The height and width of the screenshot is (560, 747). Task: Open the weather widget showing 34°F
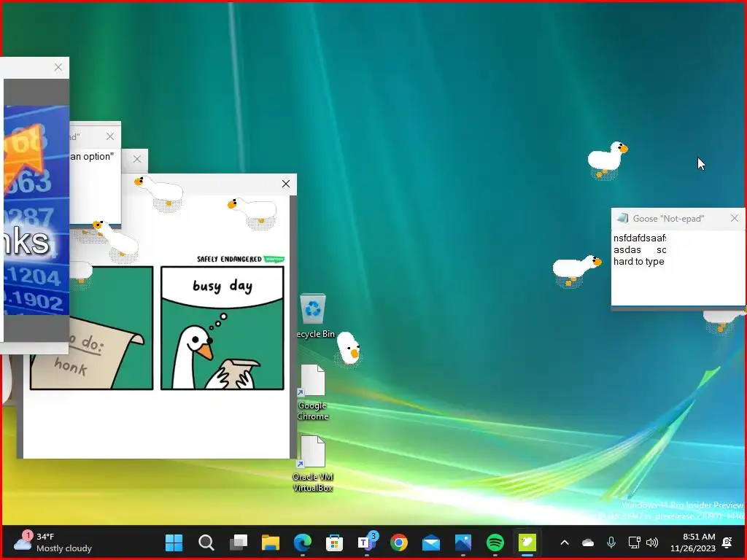[x=53, y=542]
